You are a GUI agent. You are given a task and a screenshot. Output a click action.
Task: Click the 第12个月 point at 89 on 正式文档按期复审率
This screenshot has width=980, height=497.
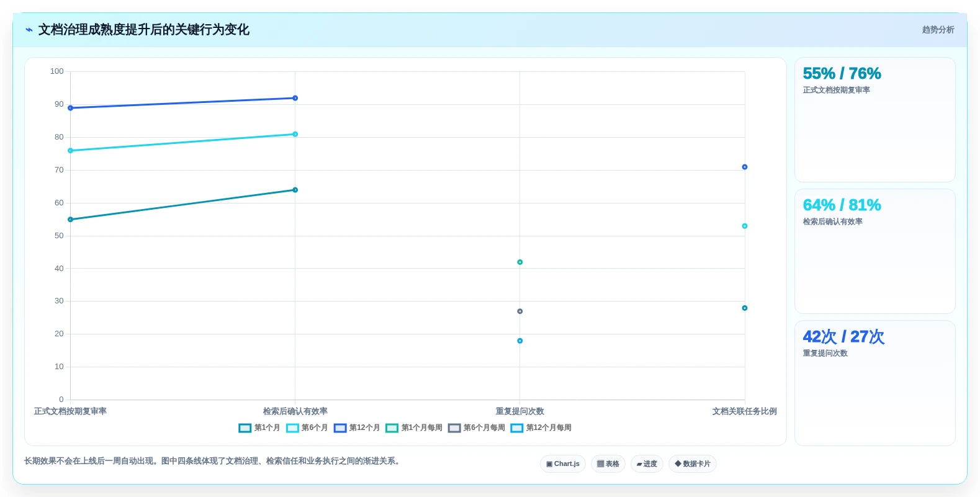click(71, 108)
